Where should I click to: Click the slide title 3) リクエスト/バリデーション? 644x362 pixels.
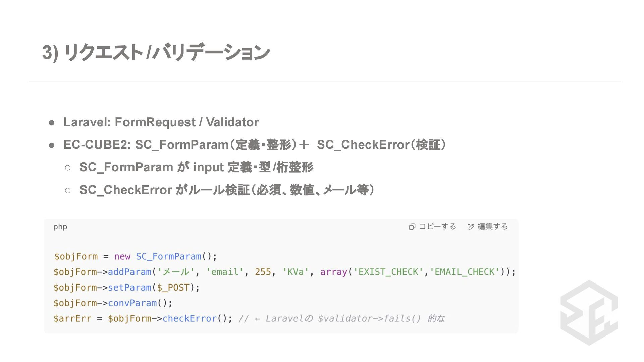(156, 52)
